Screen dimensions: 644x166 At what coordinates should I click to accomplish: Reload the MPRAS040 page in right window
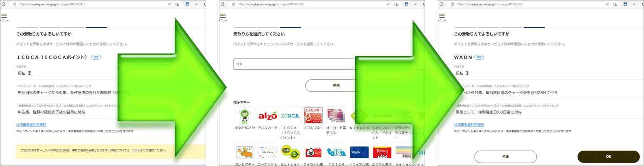tap(441, 4)
